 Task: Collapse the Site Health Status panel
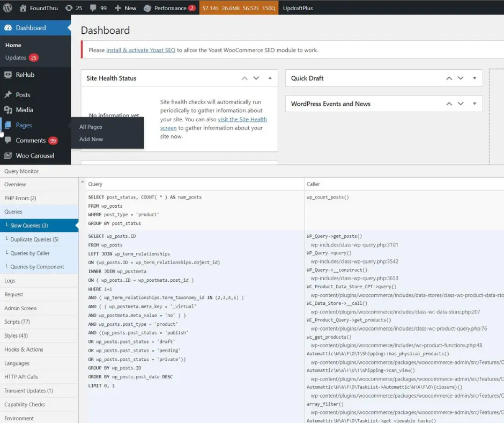[270, 78]
